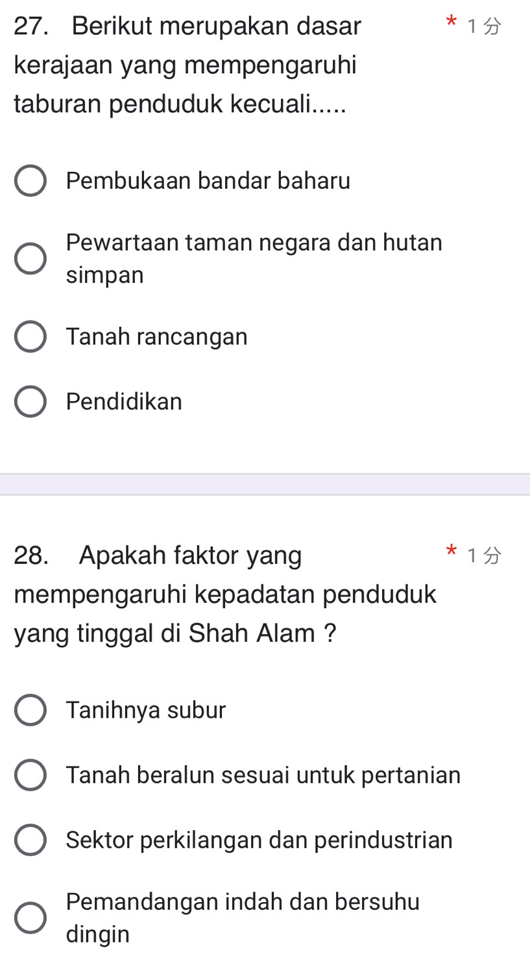Viewport: 530px width, 980px height.
Task: Select 'Sektor perkilangan dan perindustrian' radio button
Action: coord(30,840)
